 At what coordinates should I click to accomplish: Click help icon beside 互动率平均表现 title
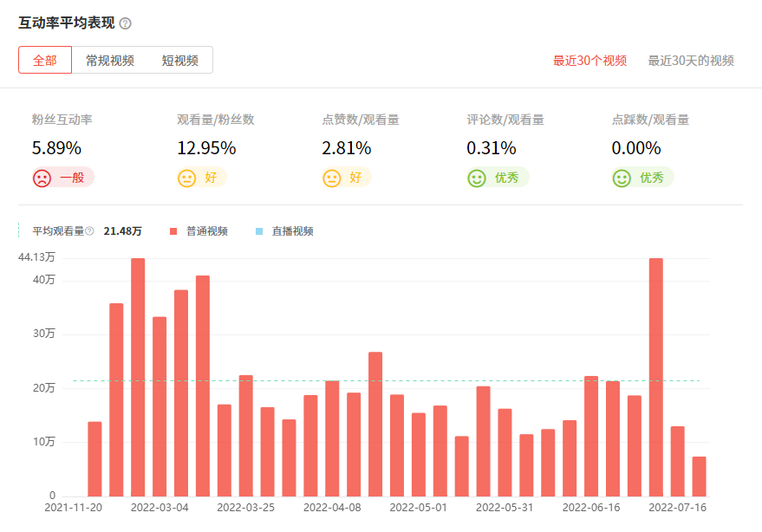tap(126, 23)
